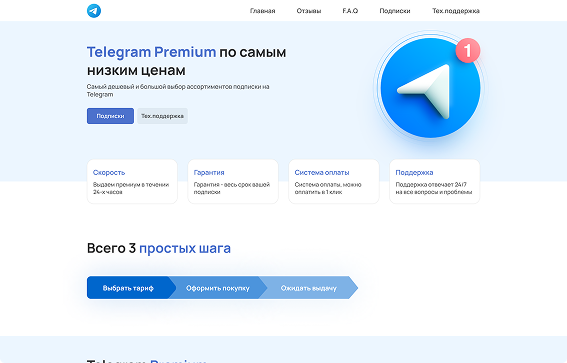Open the F.A.Q navigation link
This screenshot has width=567, height=363.
[350, 11]
